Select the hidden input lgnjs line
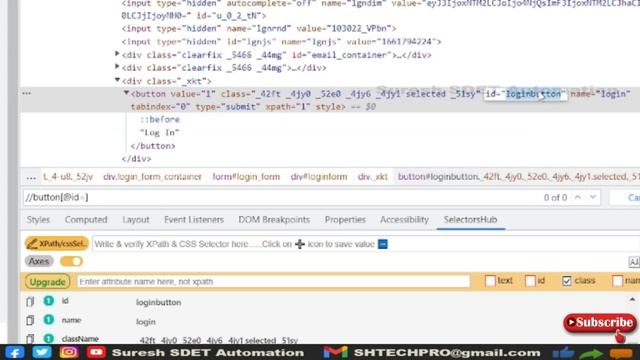 click(x=281, y=42)
